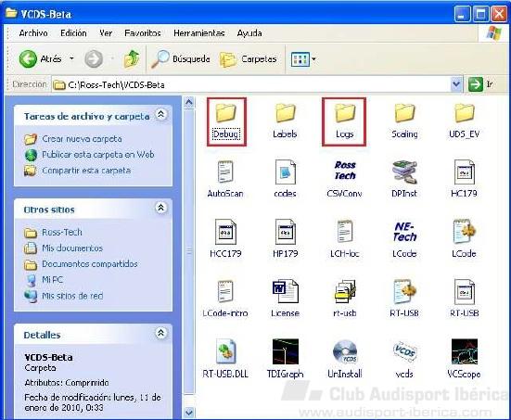This screenshot has height=420, width=511.
Task: Collapse the Otros sitios panel
Action: [x=160, y=208]
